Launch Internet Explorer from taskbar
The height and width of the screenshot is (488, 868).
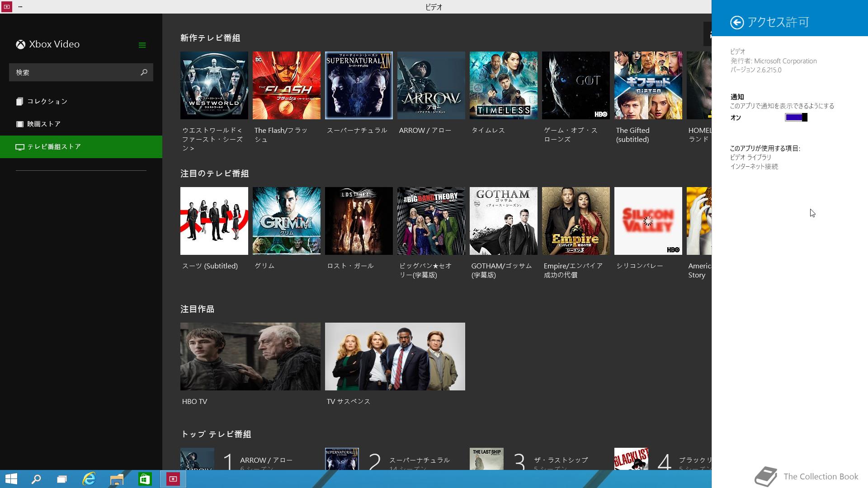coord(89,479)
